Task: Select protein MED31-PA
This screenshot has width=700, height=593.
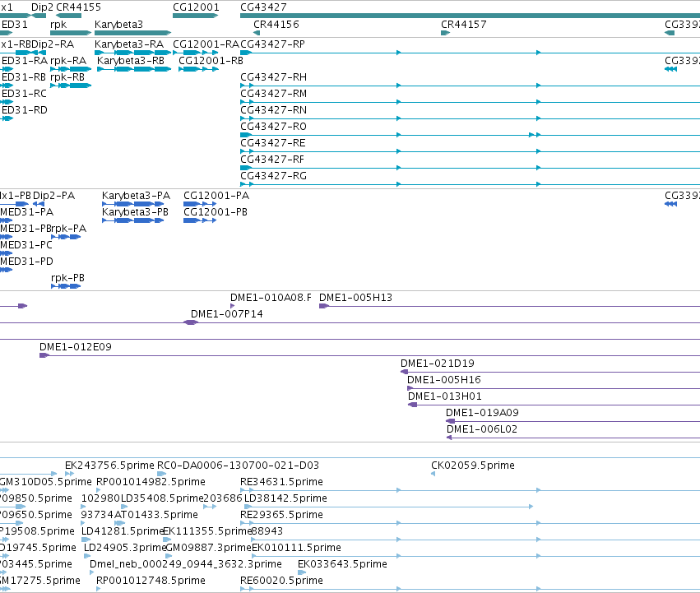Action: pos(7,220)
